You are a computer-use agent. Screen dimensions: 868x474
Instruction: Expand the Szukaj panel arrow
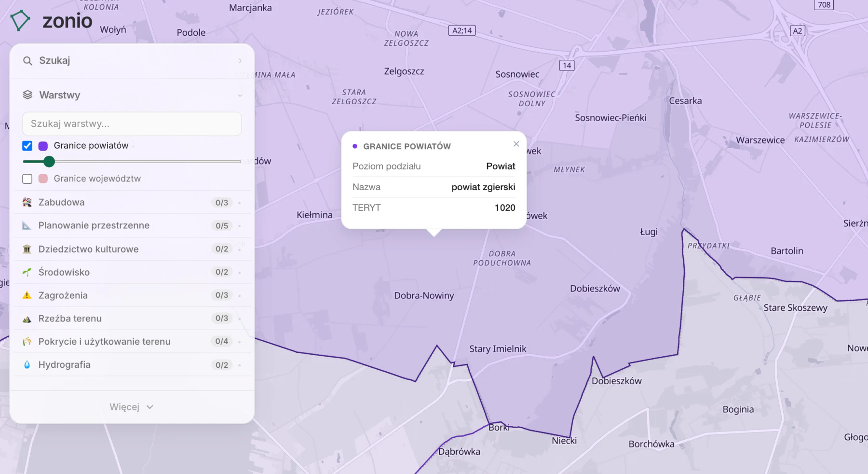(240, 61)
